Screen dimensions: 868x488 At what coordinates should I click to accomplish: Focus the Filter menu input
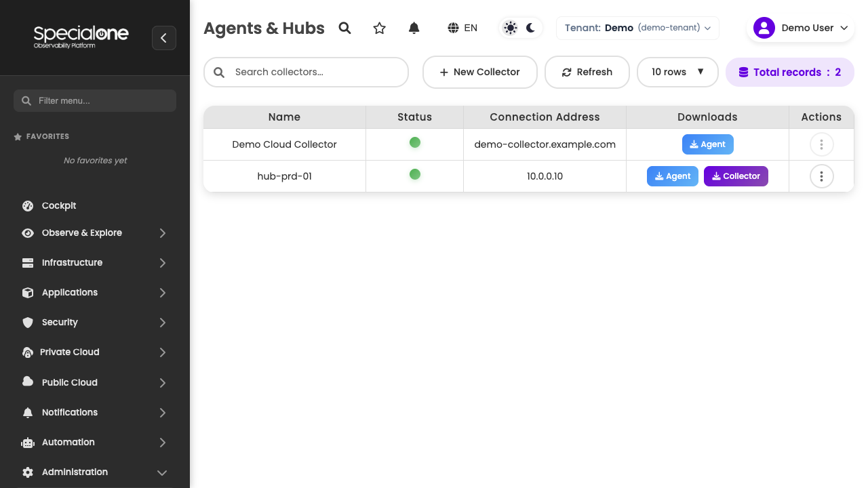point(95,100)
